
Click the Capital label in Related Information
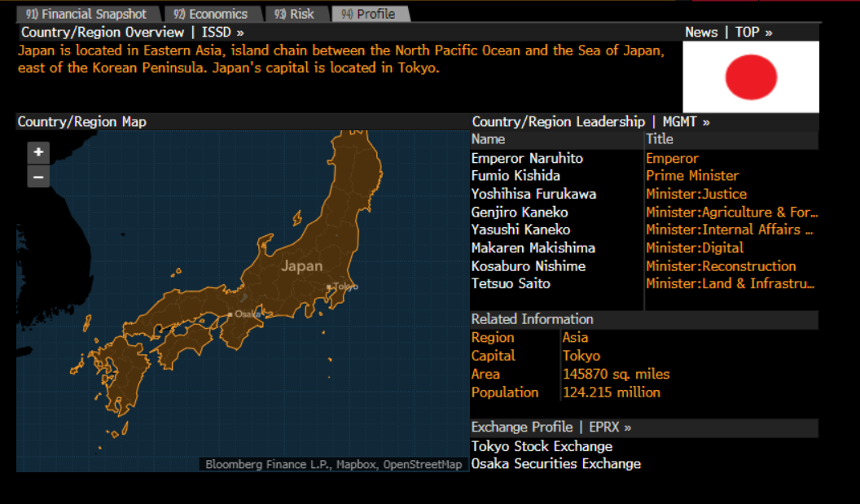493,356
